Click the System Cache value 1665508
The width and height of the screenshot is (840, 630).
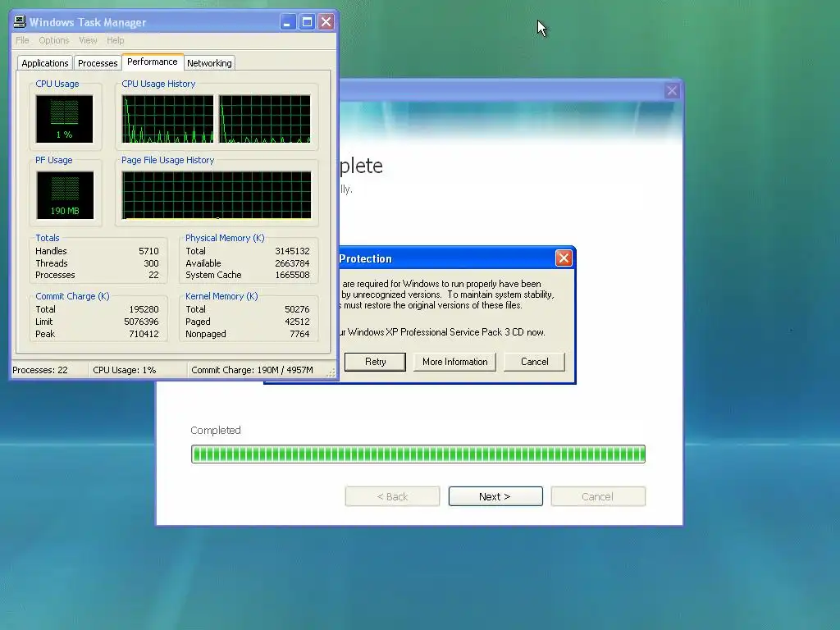pyautogui.click(x=292, y=275)
